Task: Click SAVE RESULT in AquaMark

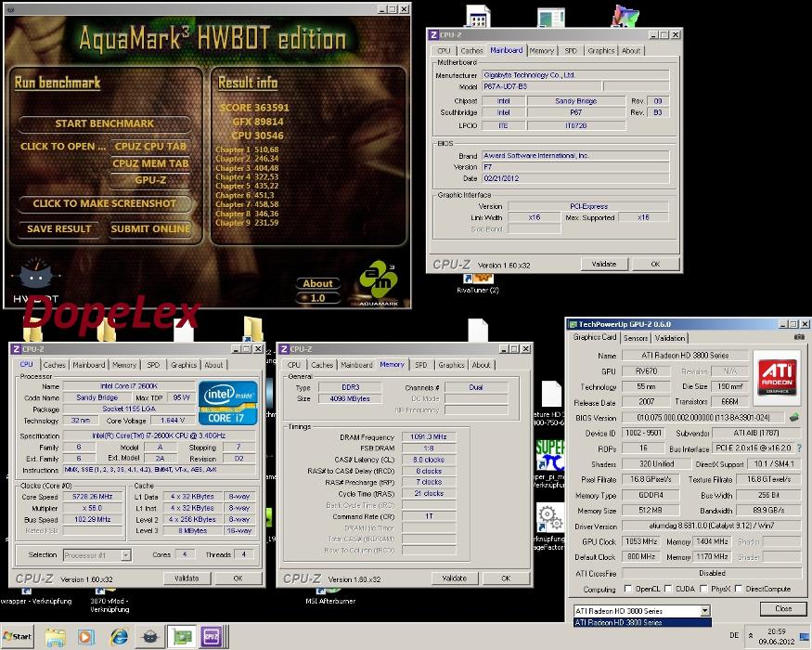Action: tap(59, 228)
